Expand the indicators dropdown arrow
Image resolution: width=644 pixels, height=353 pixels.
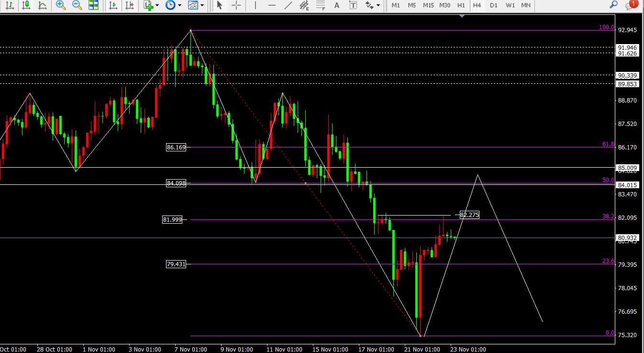[157, 5]
